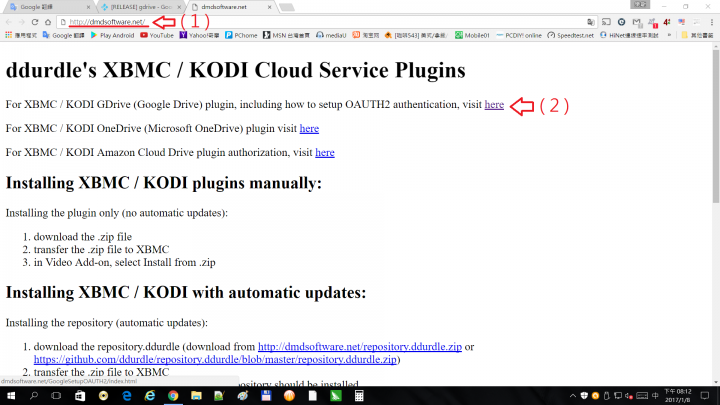Viewport: 720px width, 405px height.
Task: Follow the GDrive plugin 'here' link
Action: tap(494, 105)
